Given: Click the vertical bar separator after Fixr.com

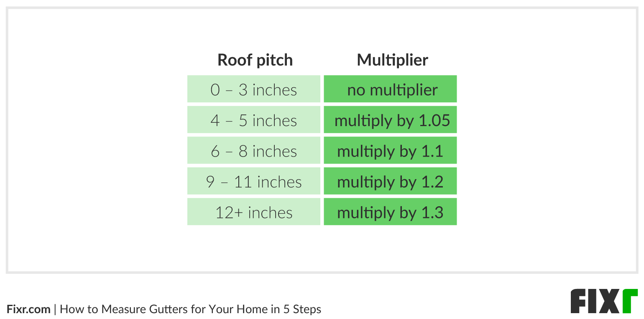Looking at the screenshot, I should 55,309.
